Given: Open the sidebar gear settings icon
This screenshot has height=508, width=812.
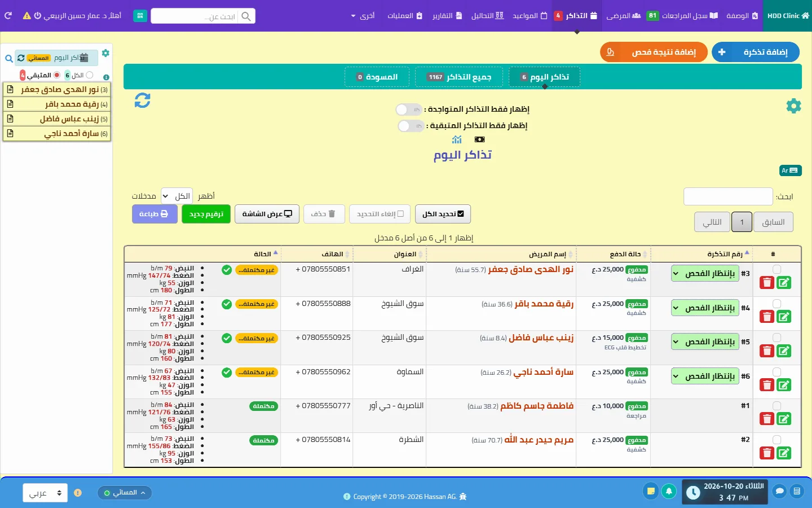Looking at the screenshot, I should click(x=105, y=53).
